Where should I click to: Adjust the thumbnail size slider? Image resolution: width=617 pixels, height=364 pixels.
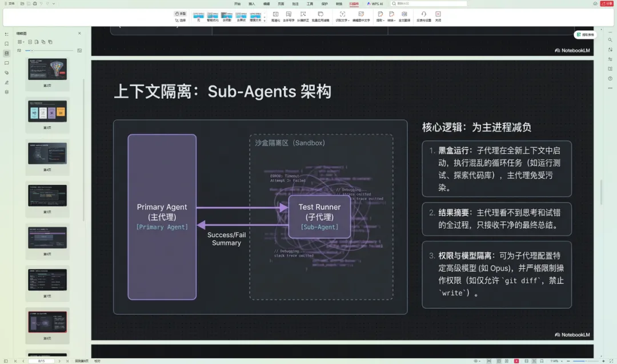point(32,51)
